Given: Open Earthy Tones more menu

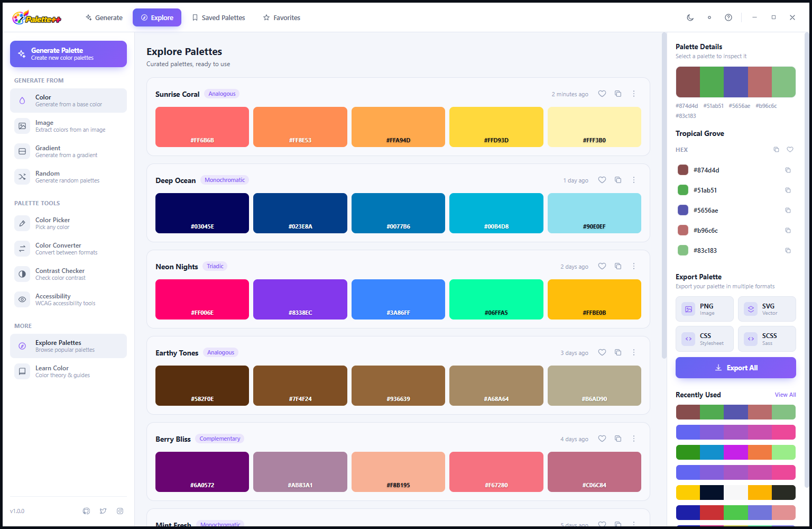Looking at the screenshot, I should click(x=634, y=352).
